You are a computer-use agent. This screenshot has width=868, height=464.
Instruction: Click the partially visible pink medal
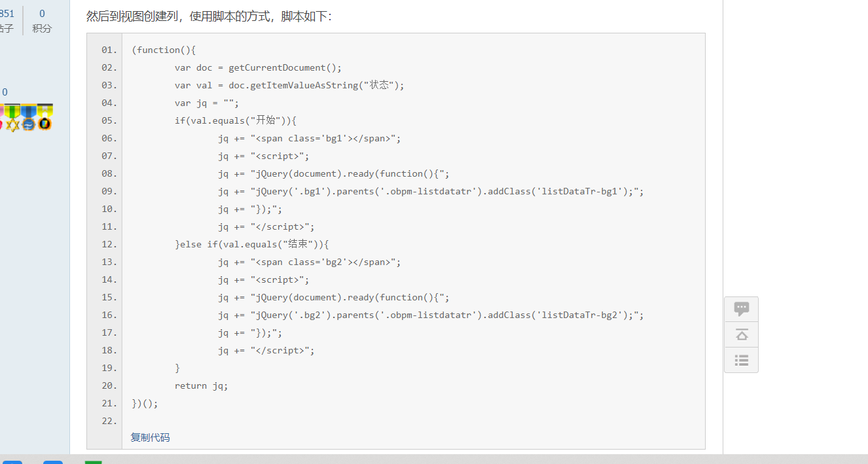click(x=1, y=118)
